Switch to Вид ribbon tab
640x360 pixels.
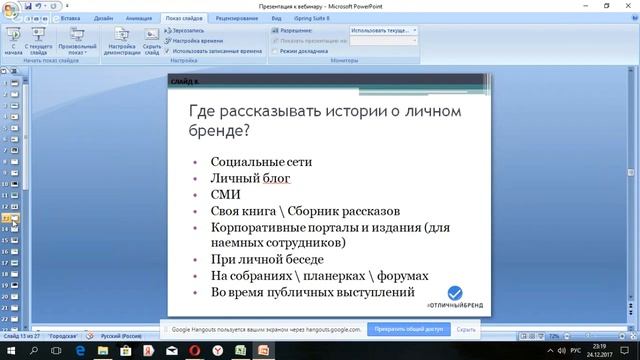(x=276, y=18)
